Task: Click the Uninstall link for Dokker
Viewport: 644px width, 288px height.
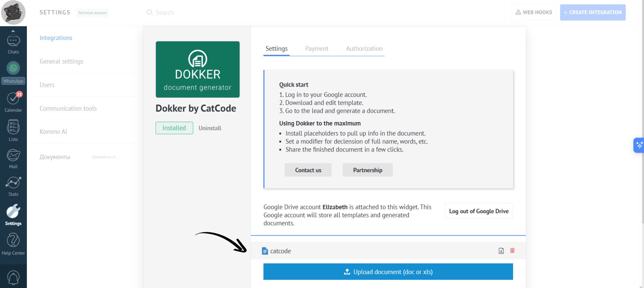Action: [209, 128]
